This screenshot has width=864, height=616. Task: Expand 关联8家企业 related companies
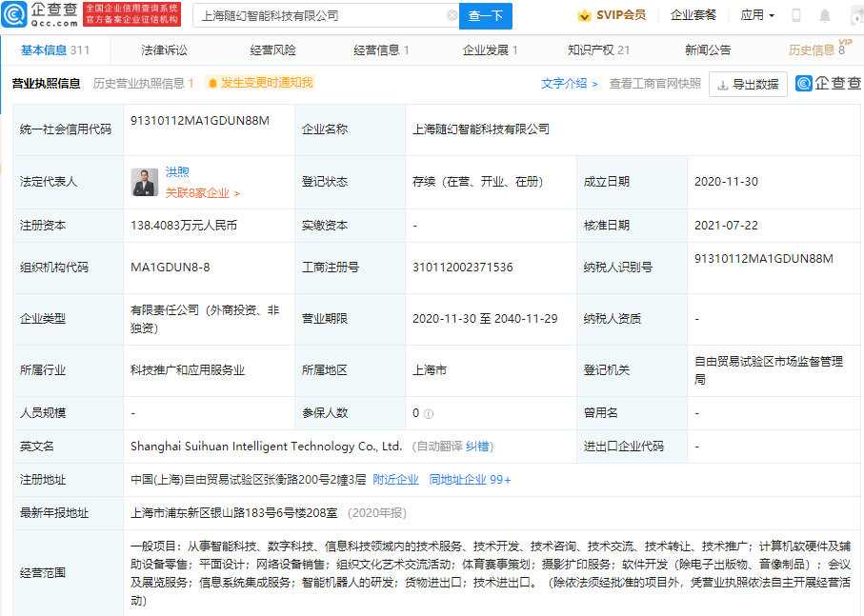(x=196, y=191)
